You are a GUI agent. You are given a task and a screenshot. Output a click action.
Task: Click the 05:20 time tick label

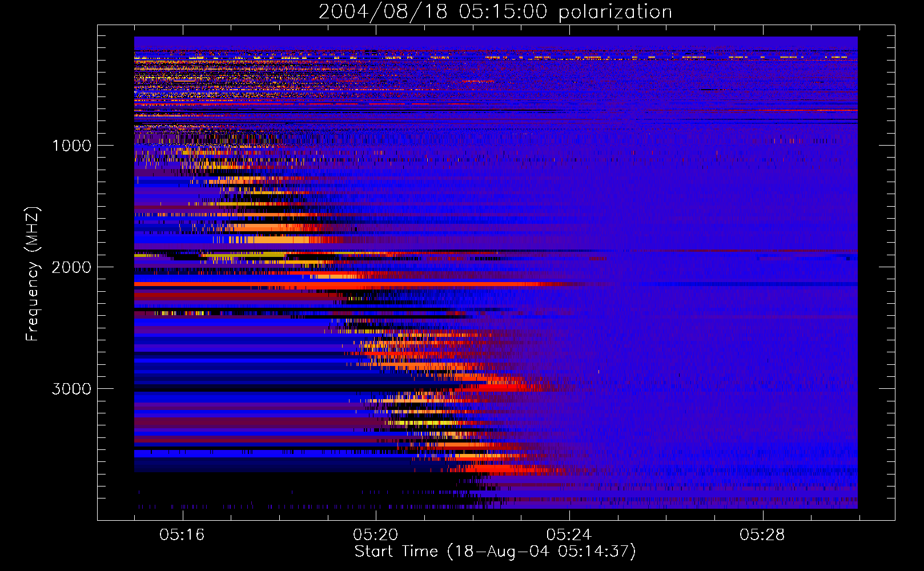(375, 535)
